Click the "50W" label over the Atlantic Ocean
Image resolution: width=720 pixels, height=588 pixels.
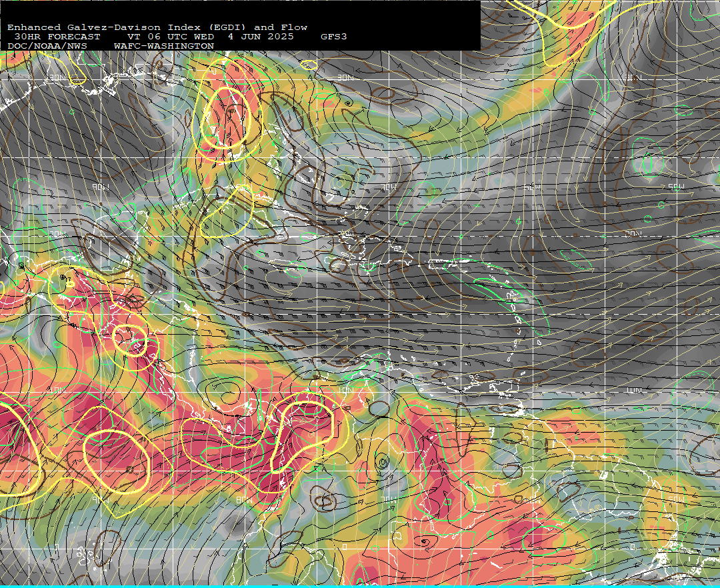tap(676, 187)
